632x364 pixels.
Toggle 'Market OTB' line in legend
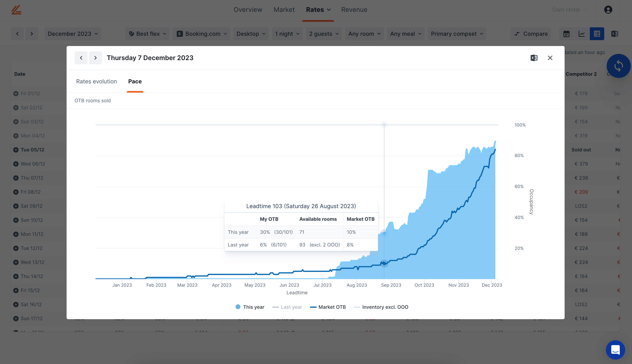(328, 307)
